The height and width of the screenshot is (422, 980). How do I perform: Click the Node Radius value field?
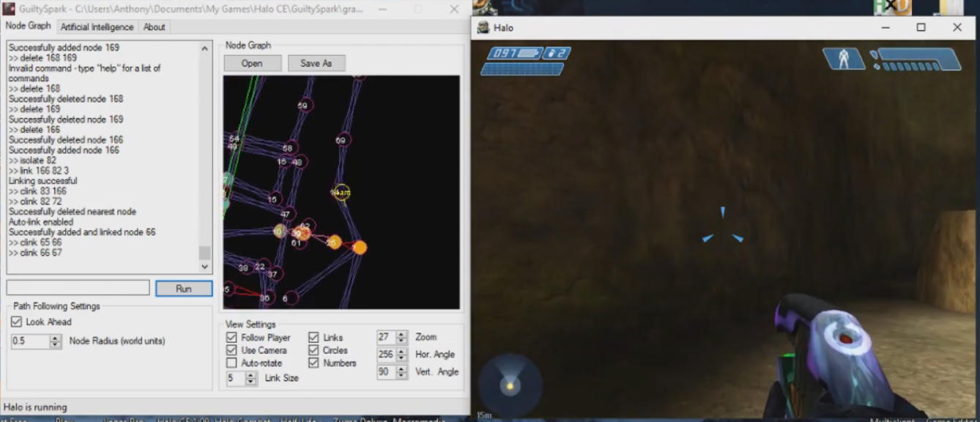[31, 341]
